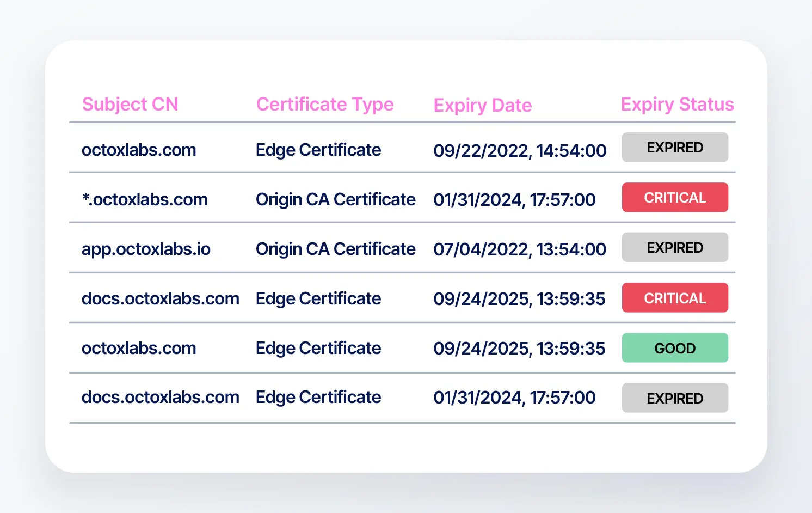Click the Expiry Status column header
Screen dimensions: 812x513
[678, 104]
